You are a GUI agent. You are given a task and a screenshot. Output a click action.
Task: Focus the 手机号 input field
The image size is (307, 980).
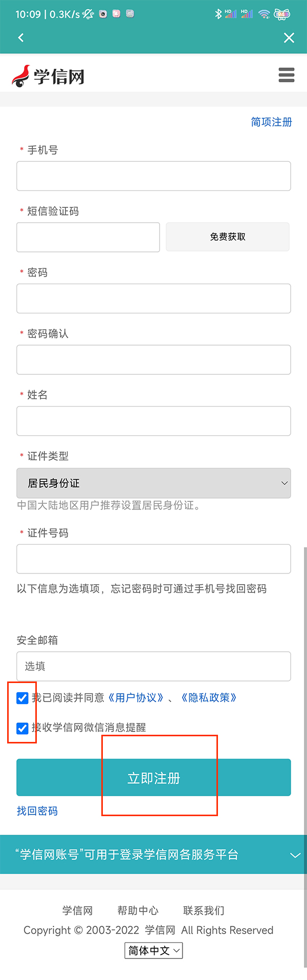tap(153, 176)
